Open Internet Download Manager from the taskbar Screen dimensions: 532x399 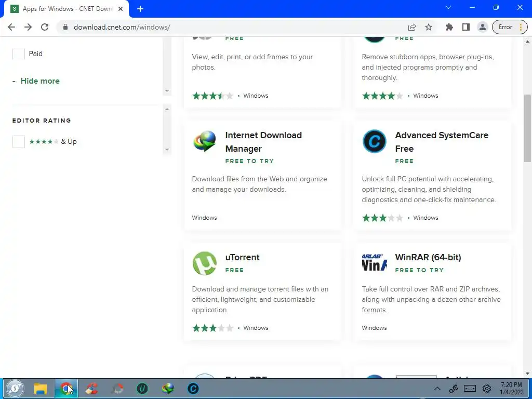(x=168, y=389)
